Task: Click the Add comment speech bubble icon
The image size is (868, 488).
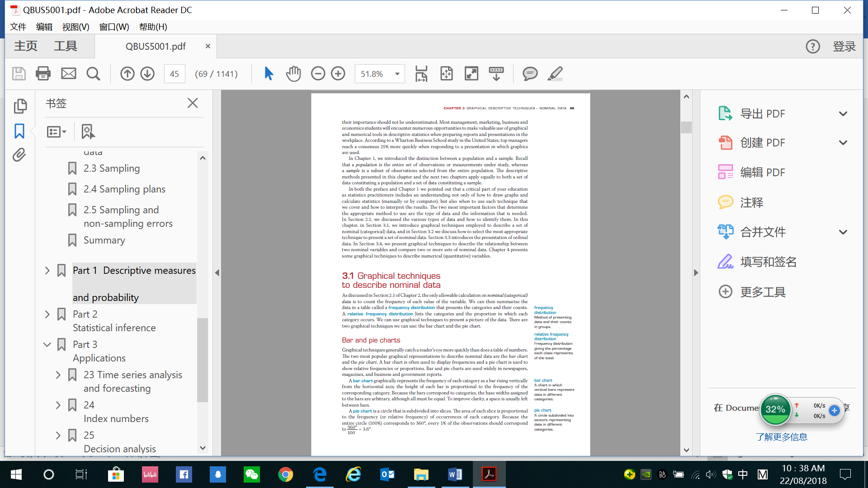Action: click(530, 74)
